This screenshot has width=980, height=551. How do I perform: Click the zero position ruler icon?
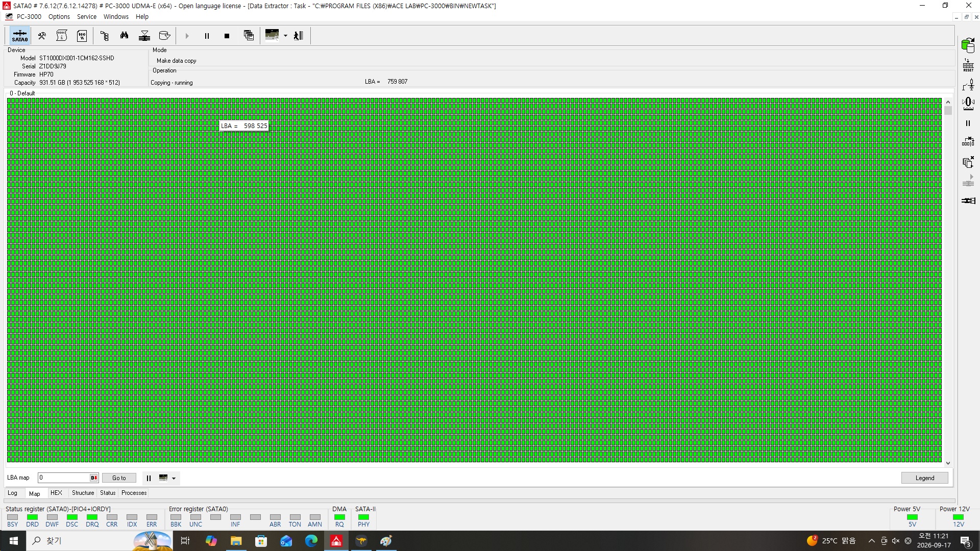coord(968,104)
